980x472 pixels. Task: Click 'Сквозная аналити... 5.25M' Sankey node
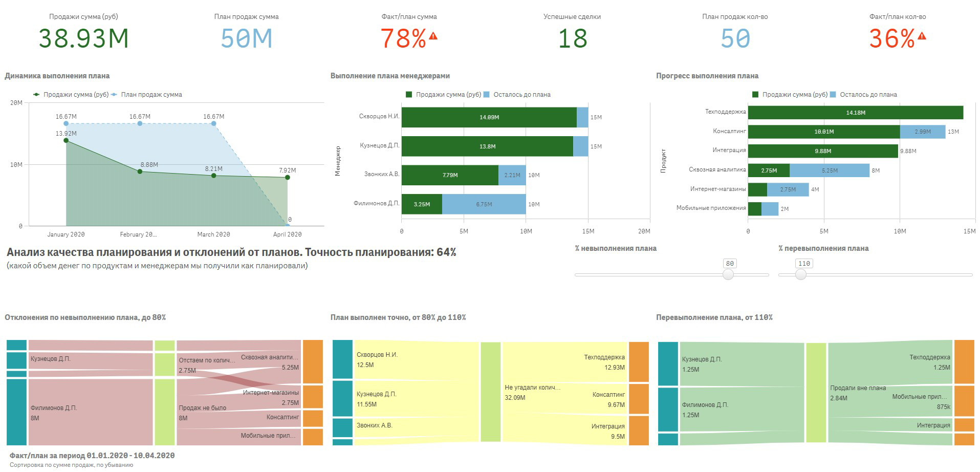tap(313, 361)
